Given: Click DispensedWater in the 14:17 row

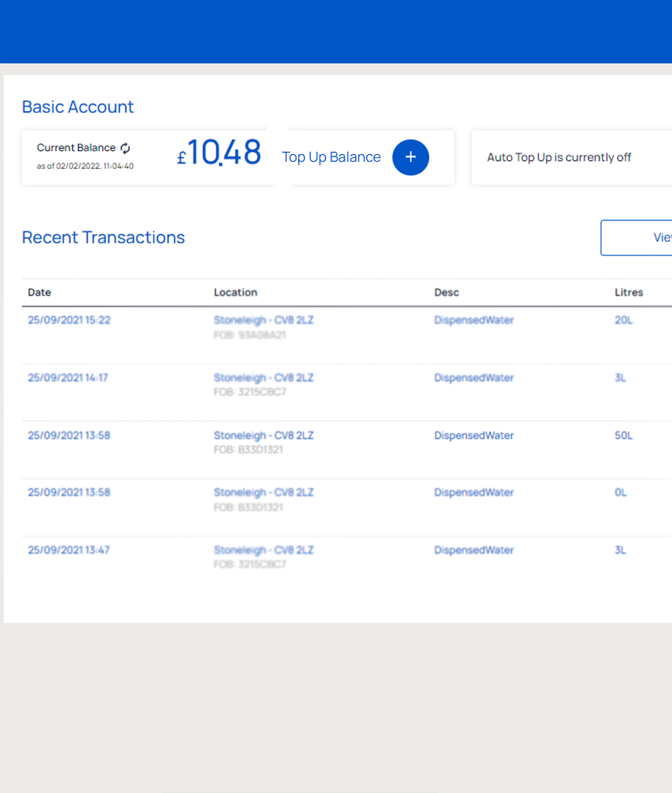Looking at the screenshot, I should point(474,378).
